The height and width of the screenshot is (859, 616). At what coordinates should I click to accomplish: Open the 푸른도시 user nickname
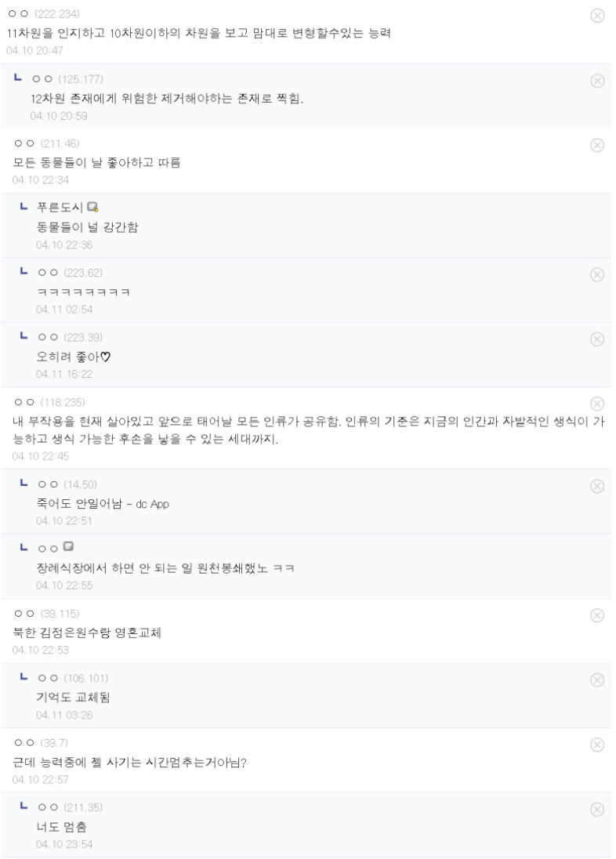point(60,208)
